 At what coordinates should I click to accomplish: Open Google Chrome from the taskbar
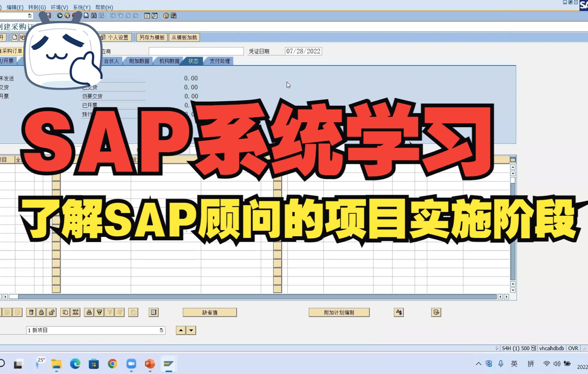(x=112, y=364)
